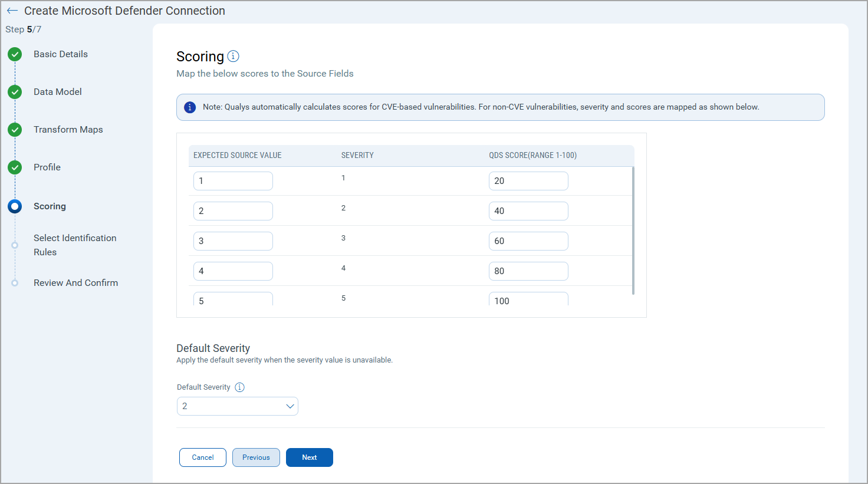Cancel the connection creation

tap(203, 457)
